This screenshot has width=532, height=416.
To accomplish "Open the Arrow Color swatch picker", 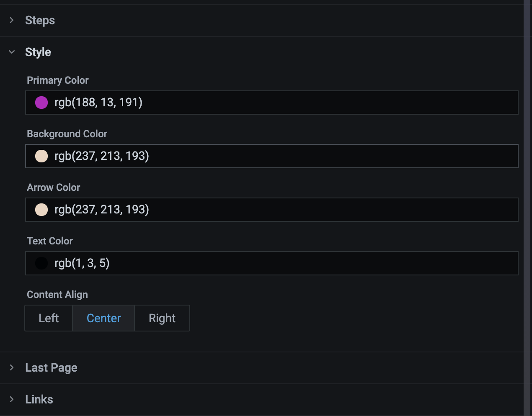I will [x=41, y=209].
